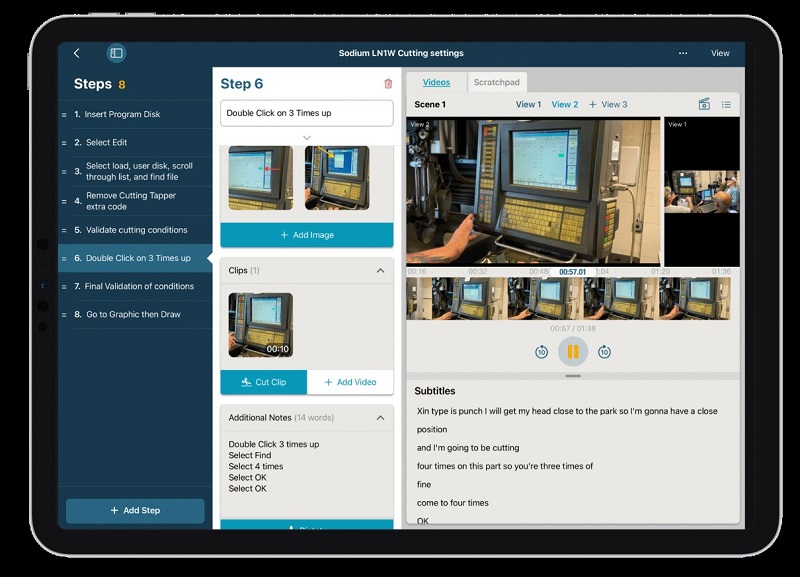
Task: Click Add Step at sidebar bottom
Action: (135, 510)
